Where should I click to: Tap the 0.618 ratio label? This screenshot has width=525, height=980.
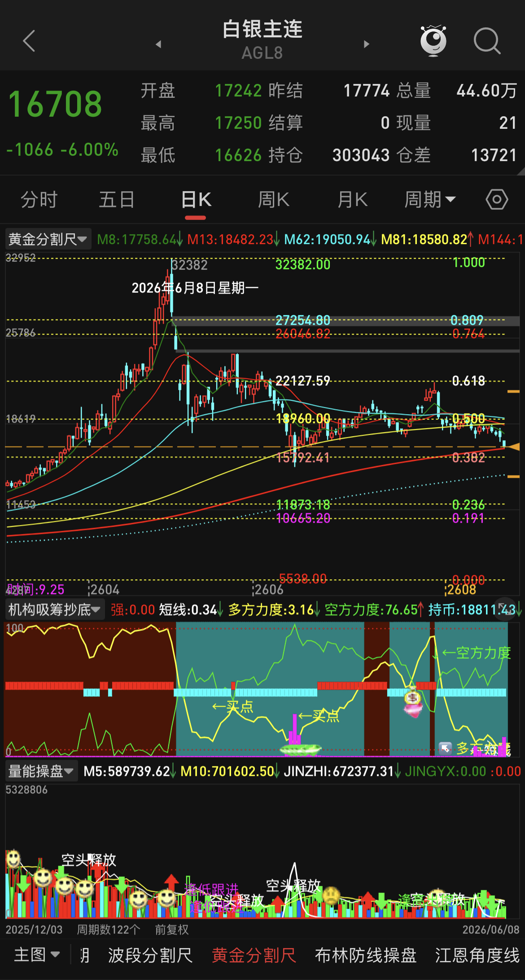[x=468, y=381]
